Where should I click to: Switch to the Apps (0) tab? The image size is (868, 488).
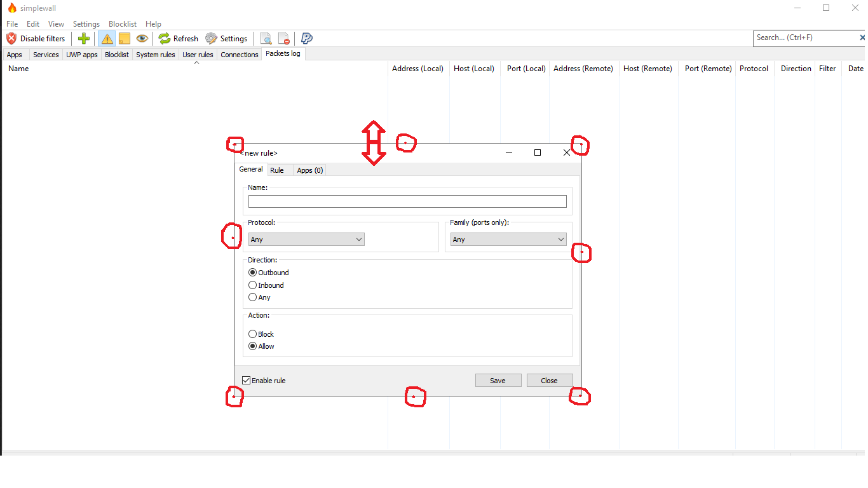coord(309,170)
